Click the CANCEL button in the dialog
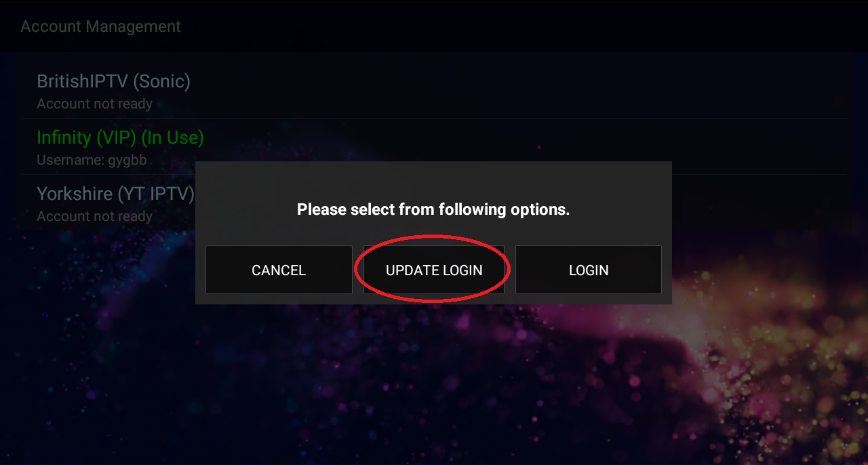The image size is (868, 465). tap(279, 270)
